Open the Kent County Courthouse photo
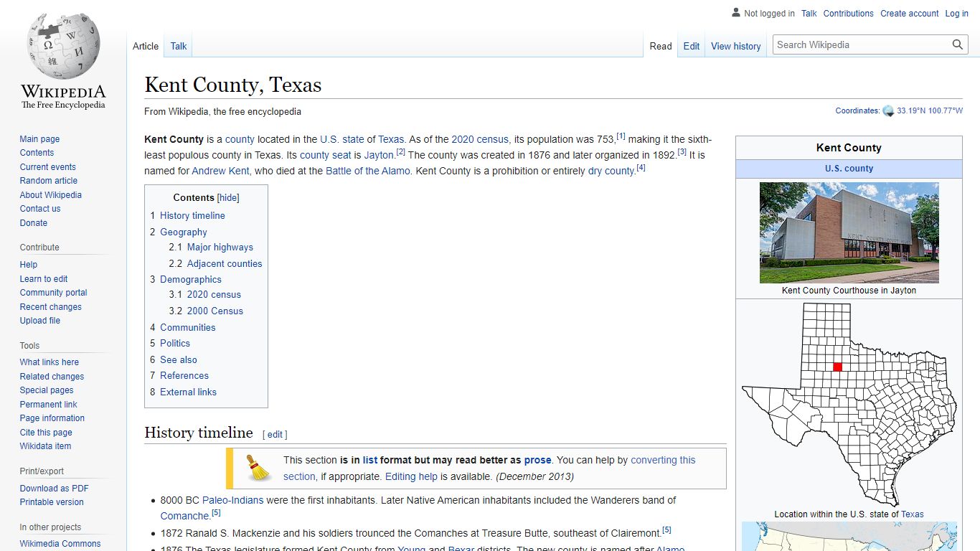Viewport: 980px width, 551px height. coord(849,232)
